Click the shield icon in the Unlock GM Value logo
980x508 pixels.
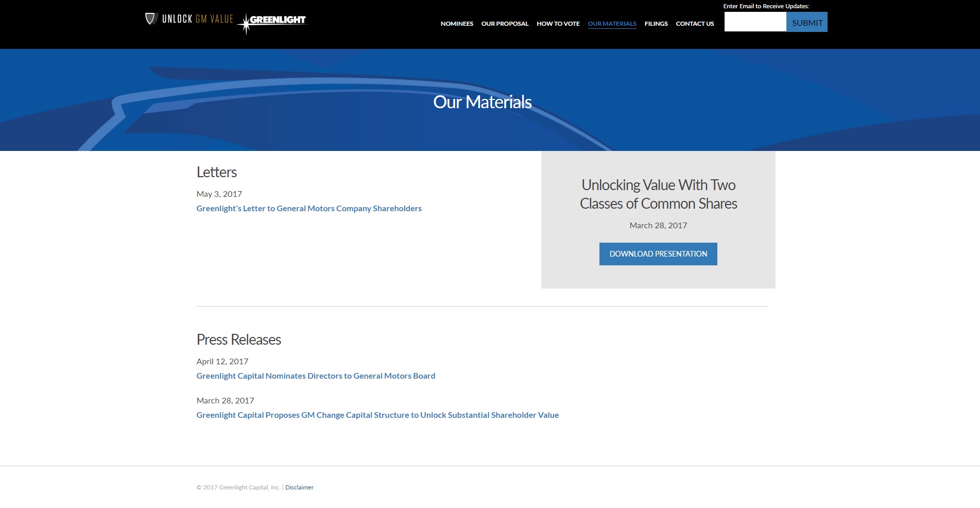(x=151, y=19)
